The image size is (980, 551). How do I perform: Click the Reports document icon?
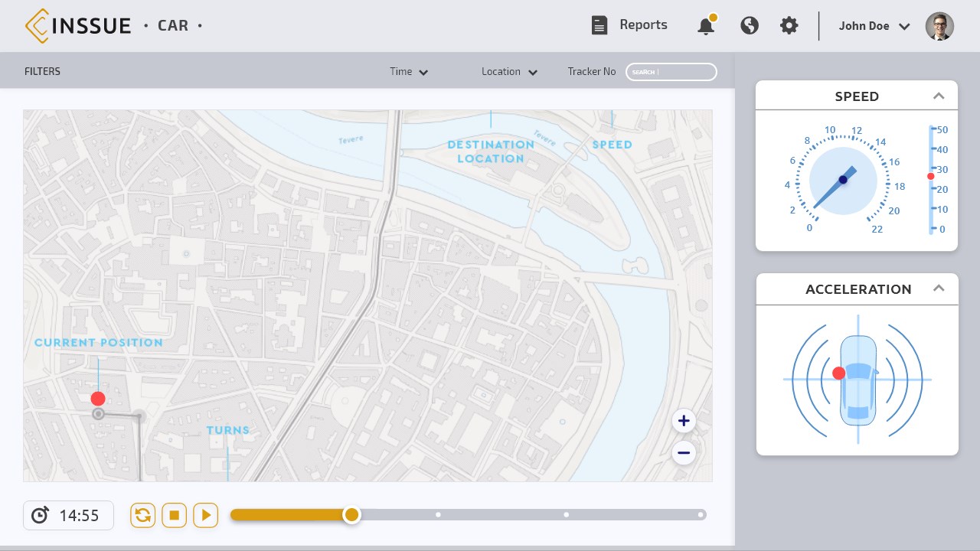(x=599, y=25)
